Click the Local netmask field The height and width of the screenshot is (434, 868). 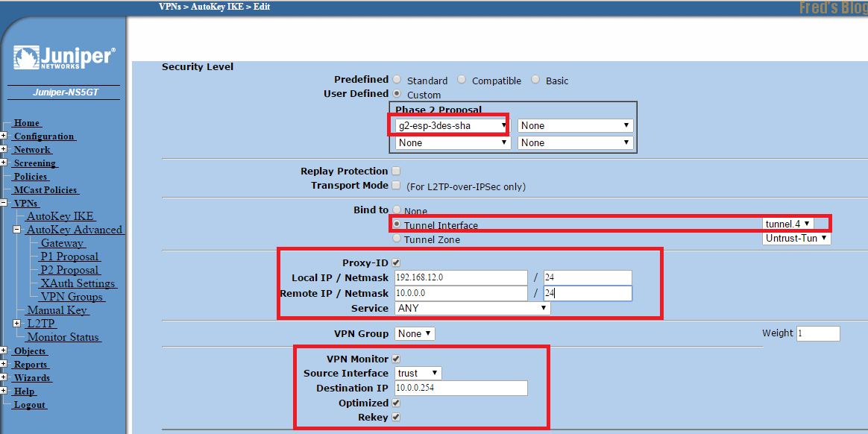tap(588, 277)
